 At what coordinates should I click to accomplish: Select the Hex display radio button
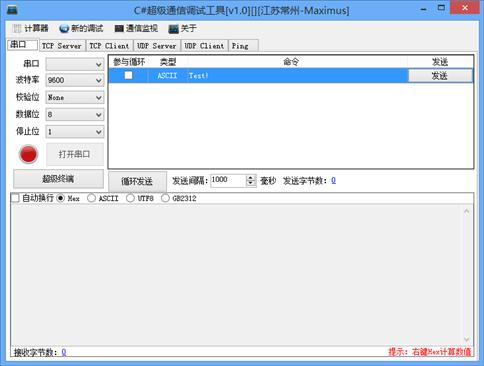[x=61, y=198]
